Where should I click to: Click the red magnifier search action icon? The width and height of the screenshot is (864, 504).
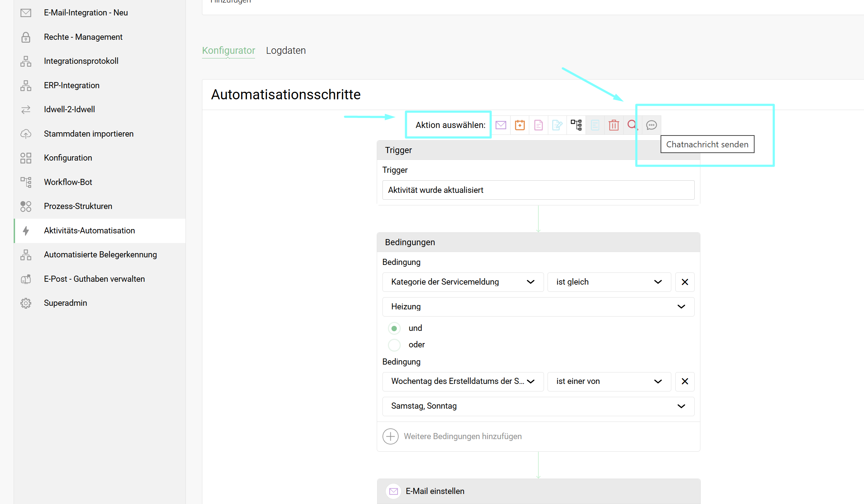click(632, 125)
